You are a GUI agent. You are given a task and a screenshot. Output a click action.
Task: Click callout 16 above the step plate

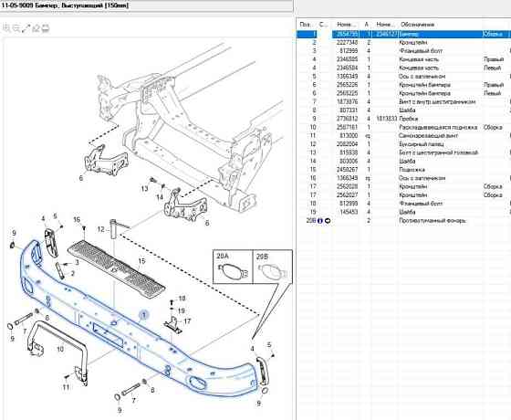(x=77, y=219)
